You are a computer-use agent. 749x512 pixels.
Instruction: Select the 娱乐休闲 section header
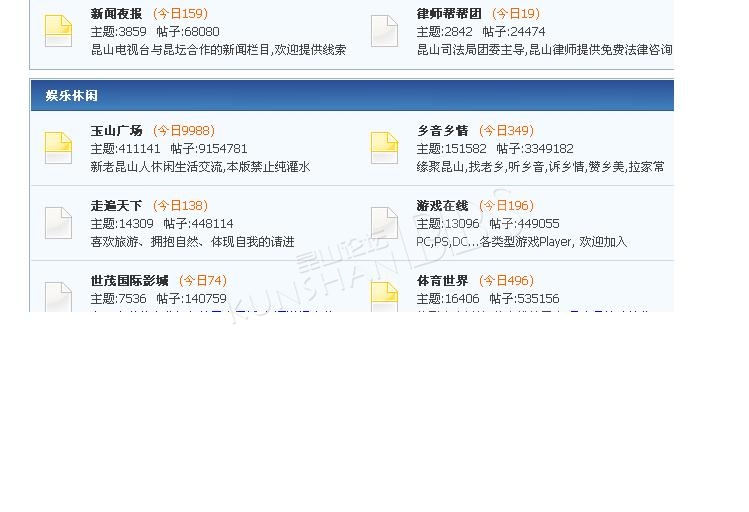(71, 96)
